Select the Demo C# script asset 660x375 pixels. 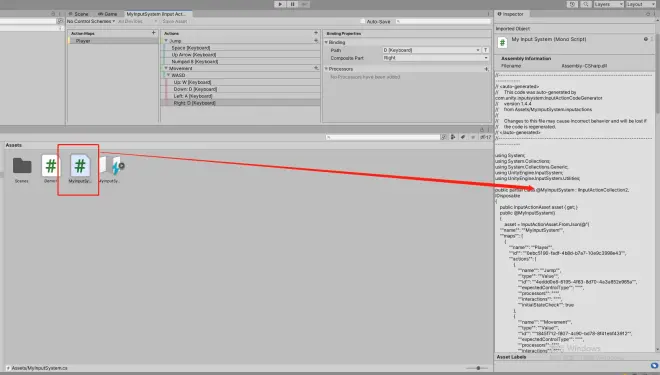tap(50, 169)
